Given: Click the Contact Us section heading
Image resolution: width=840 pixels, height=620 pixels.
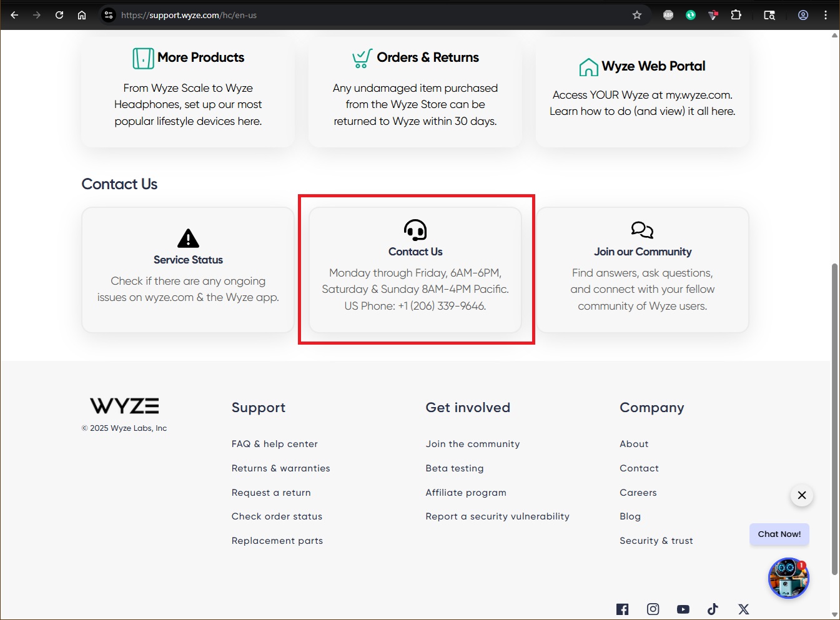Looking at the screenshot, I should point(119,184).
